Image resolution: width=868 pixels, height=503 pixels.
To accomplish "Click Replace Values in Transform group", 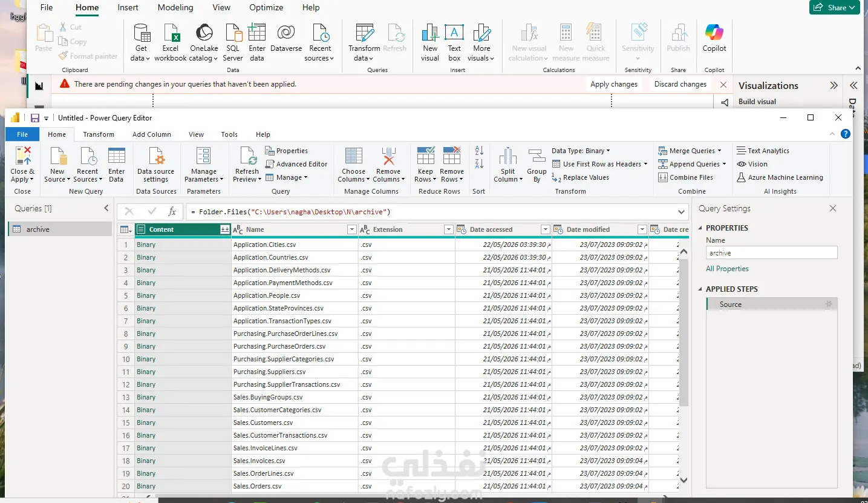I will click(x=580, y=177).
